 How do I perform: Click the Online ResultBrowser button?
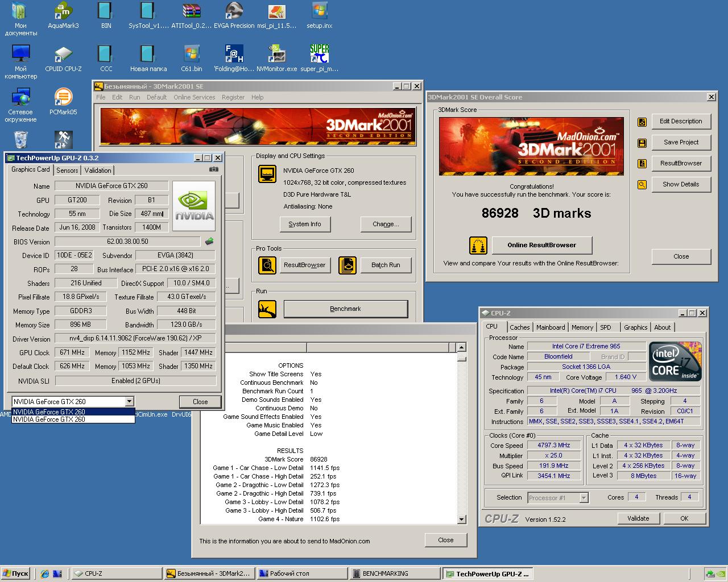[x=541, y=245]
